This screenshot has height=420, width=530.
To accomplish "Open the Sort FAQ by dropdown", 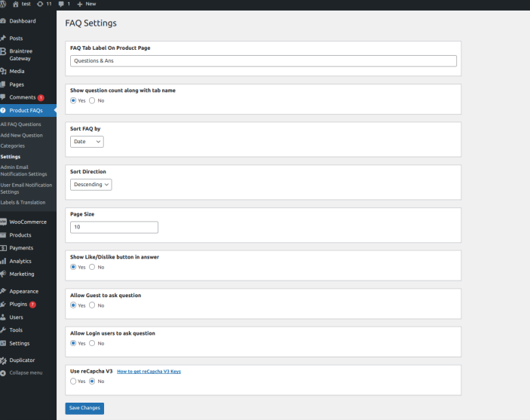I will [87, 141].
